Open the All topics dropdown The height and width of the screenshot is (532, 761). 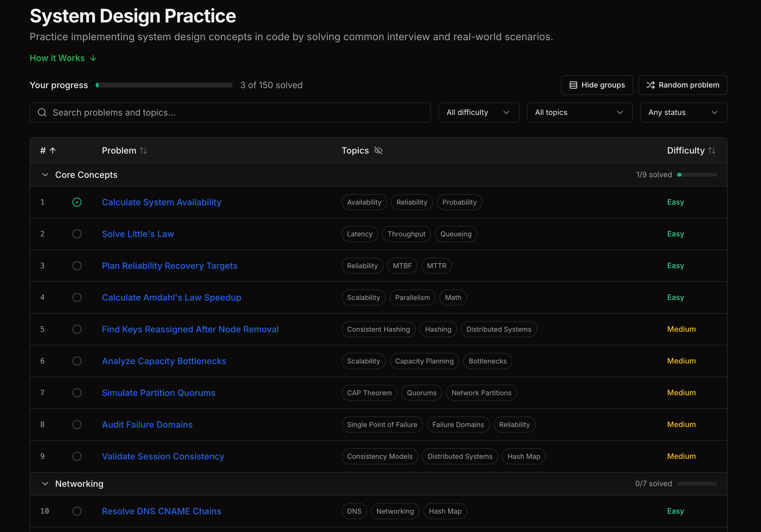pos(579,113)
